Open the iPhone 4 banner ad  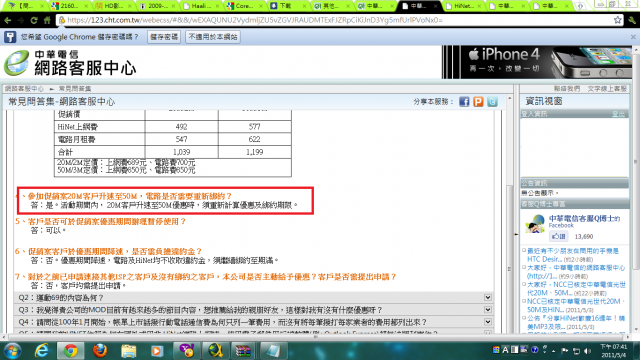click(x=537, y=62)
